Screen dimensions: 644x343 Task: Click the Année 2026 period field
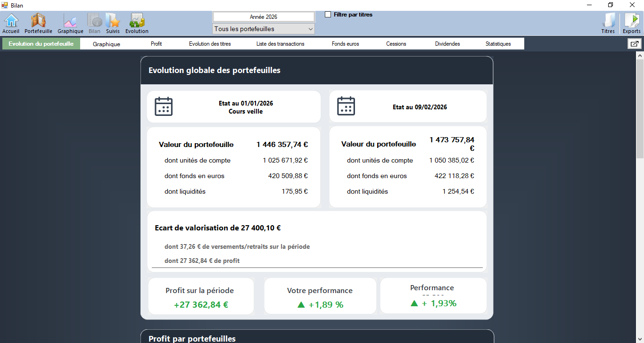coord(264,17)
